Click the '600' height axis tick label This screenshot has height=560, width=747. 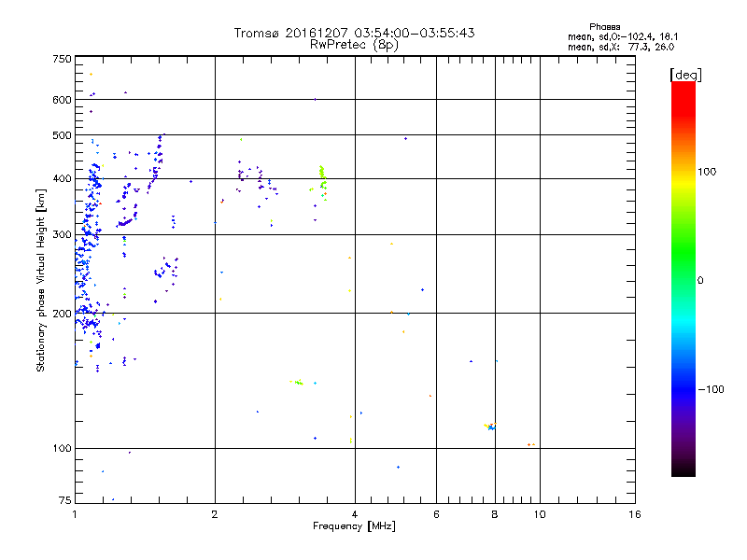coord(62,100)
